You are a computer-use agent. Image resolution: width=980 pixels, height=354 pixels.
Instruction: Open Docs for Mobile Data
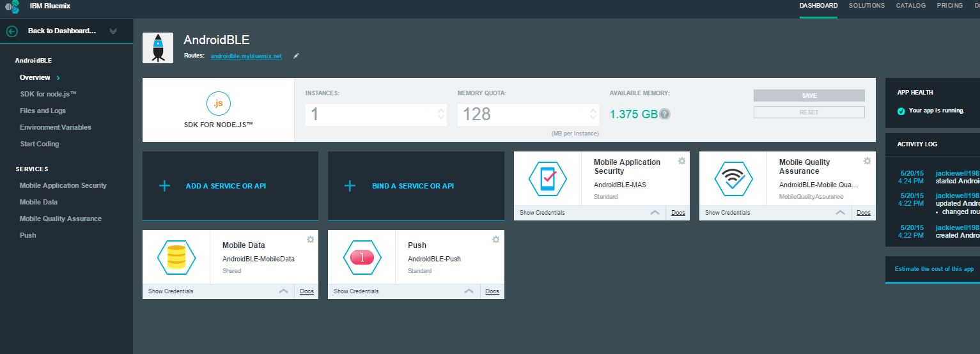307,291
